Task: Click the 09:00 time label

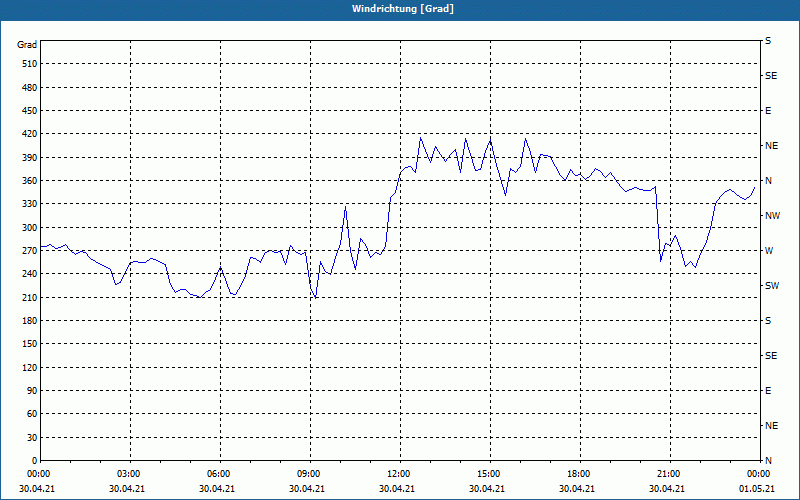Action: point(309,474)
